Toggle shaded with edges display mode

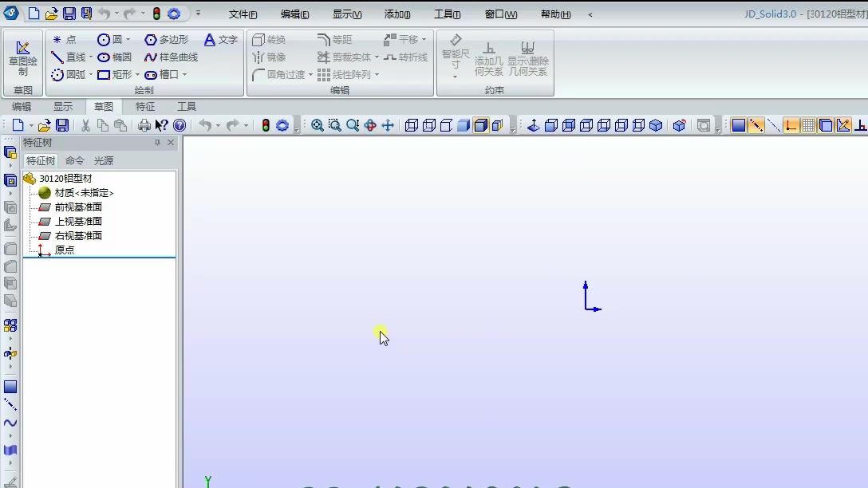coord(480,125)
